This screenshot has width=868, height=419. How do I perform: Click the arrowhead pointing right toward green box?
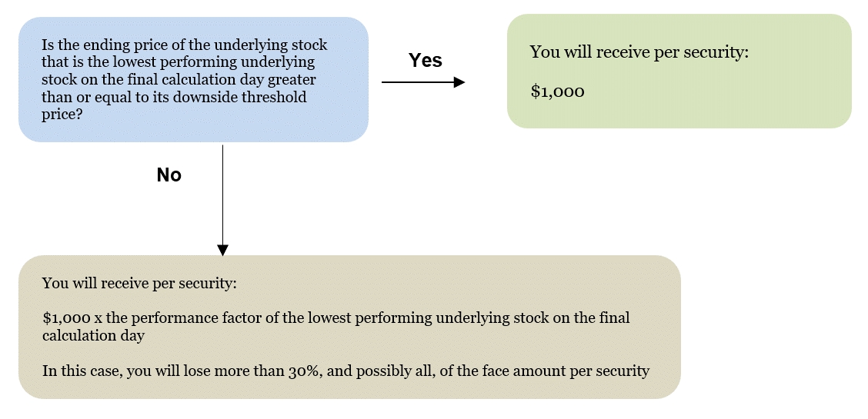pyautogui.click(x=459, y=82)
